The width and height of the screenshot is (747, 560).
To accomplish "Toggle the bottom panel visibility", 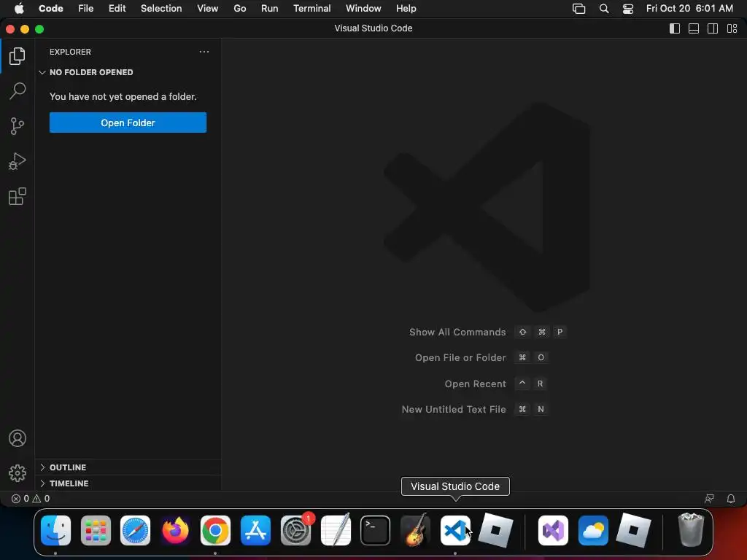I will [x=694, y=28].
